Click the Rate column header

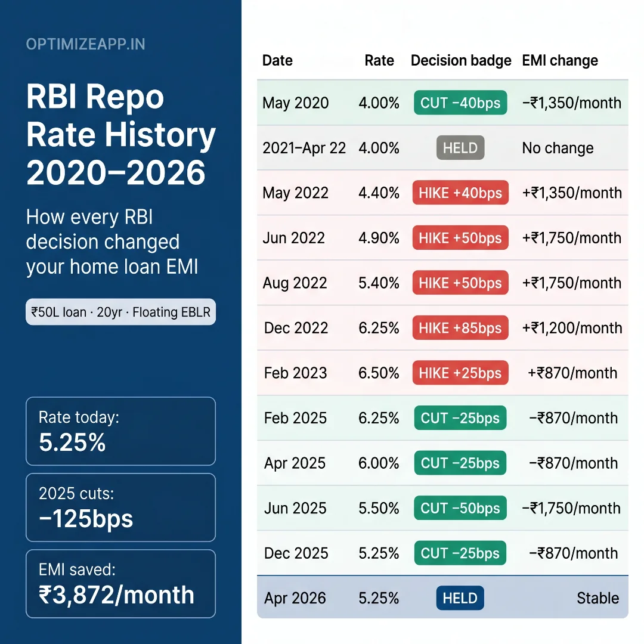click(379, 60)
